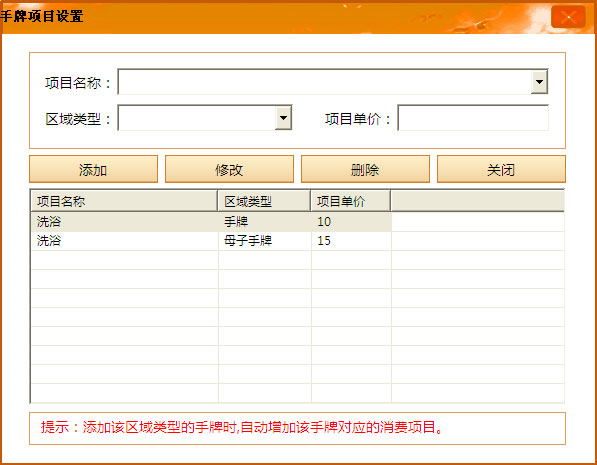
Task: Click the 修改 button
Action: point(229,169)
